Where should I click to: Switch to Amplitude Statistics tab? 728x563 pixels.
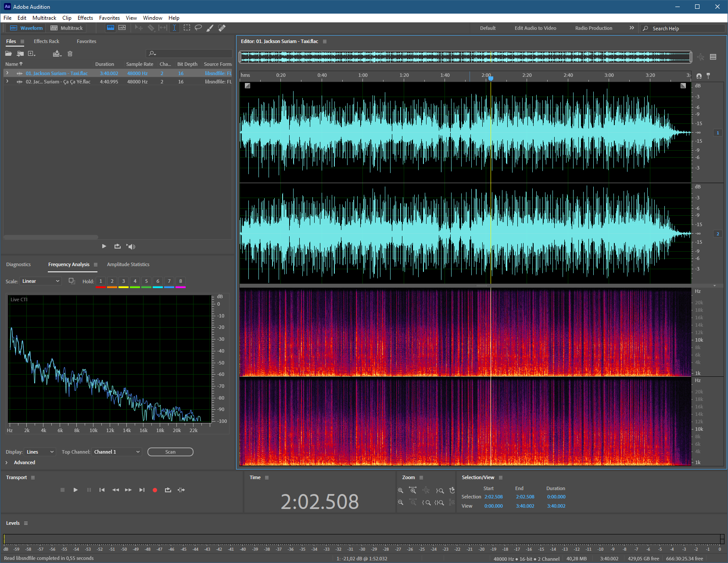(x=128, y=264)
